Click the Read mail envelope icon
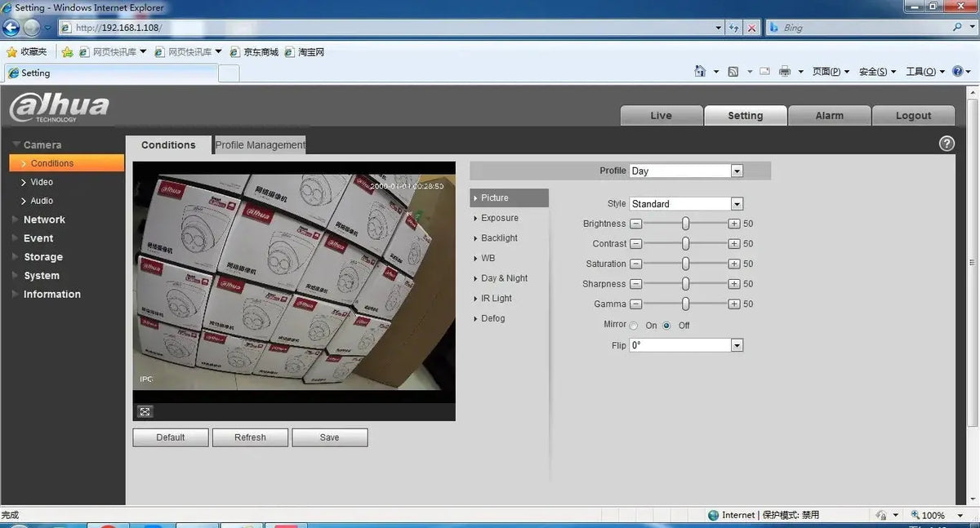Screen dimensions: 980x528 pos(764,72)
